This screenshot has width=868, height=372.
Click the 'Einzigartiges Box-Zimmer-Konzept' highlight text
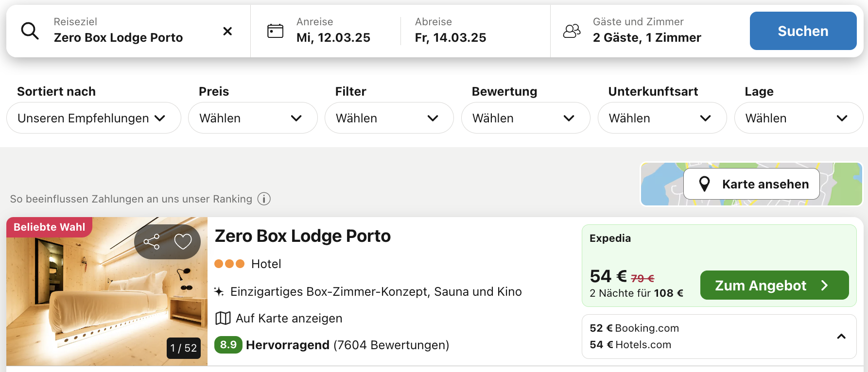click(x=376, y=291)
